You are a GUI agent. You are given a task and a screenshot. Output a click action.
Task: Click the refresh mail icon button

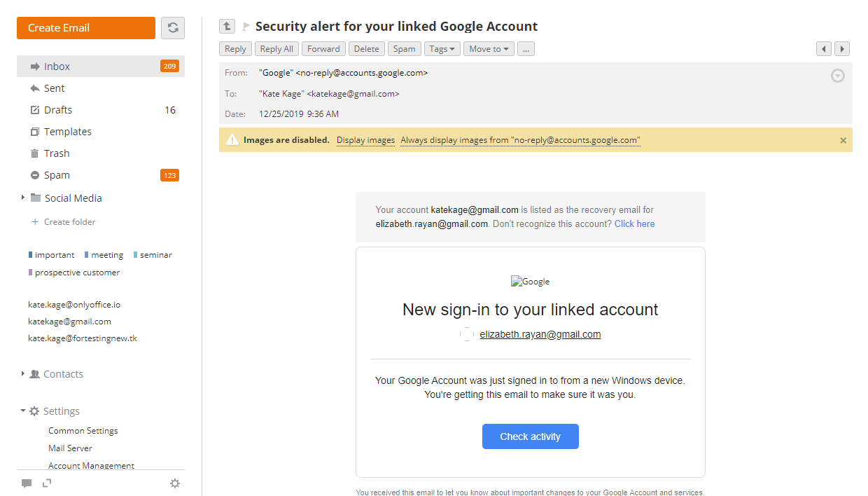click(173, 28)
